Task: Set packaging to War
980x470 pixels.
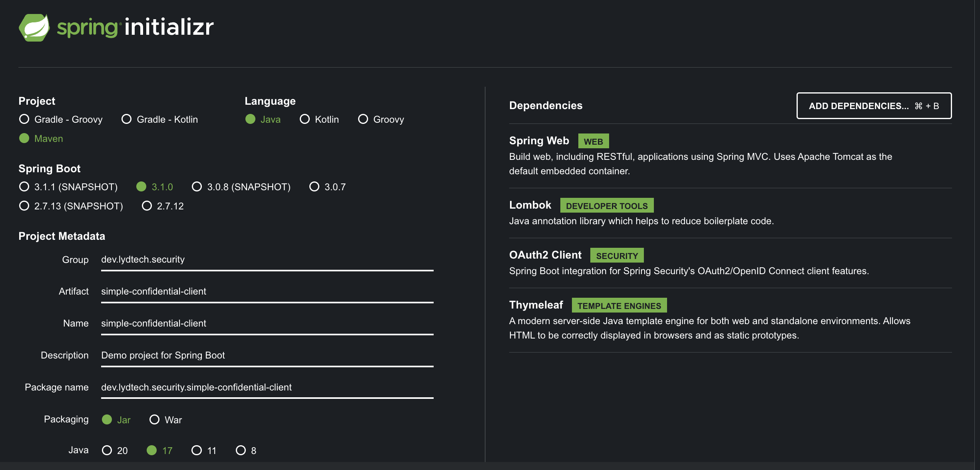Action: pos(166,420)
